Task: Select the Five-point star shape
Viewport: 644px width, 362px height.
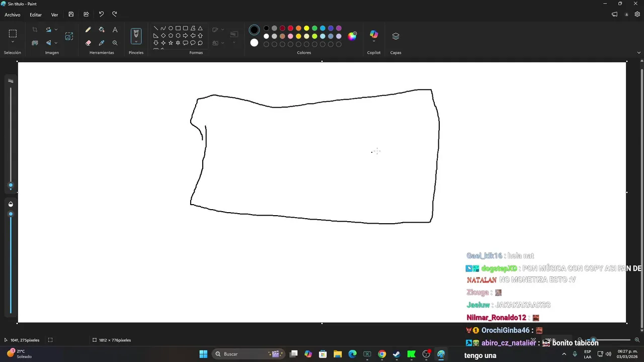Action: pyautogui.click(x=171, y=43)
